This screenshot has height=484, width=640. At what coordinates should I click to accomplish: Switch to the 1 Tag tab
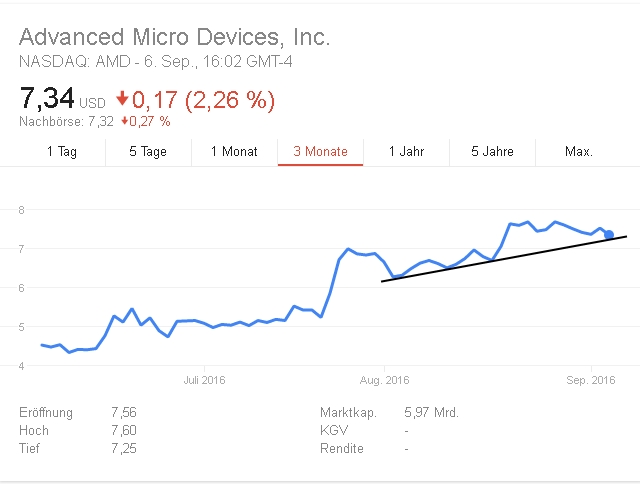(x=61, y=151)
